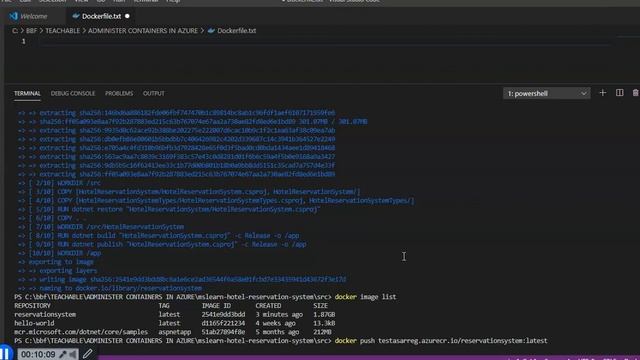Open the OUTPUT panel tab

pyautogui.click(x=153, y=93)
